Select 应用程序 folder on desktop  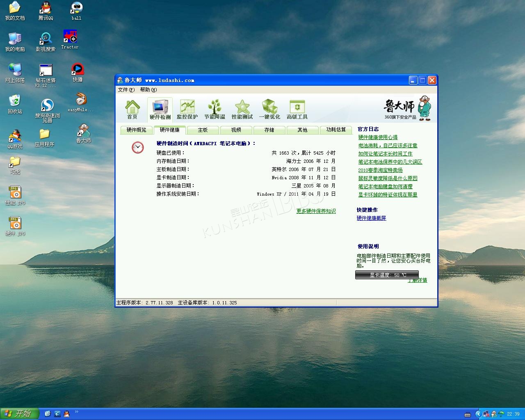pos(45,137)
